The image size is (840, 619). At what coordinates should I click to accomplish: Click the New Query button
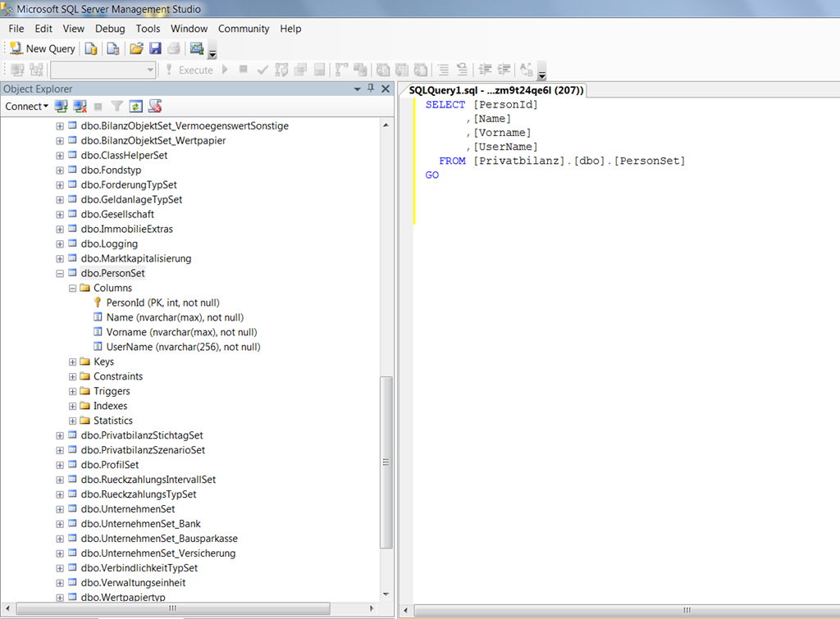43,49
